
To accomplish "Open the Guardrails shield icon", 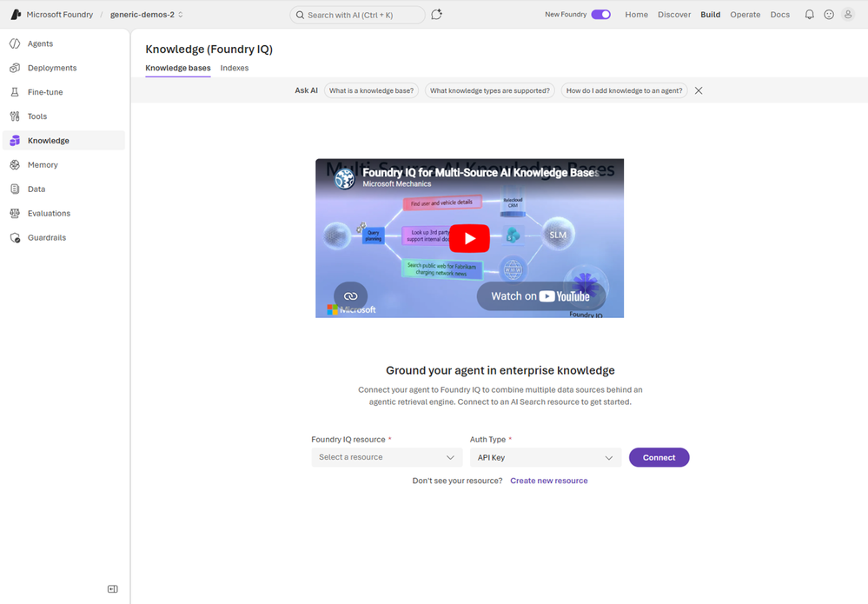I will point(15,237).
